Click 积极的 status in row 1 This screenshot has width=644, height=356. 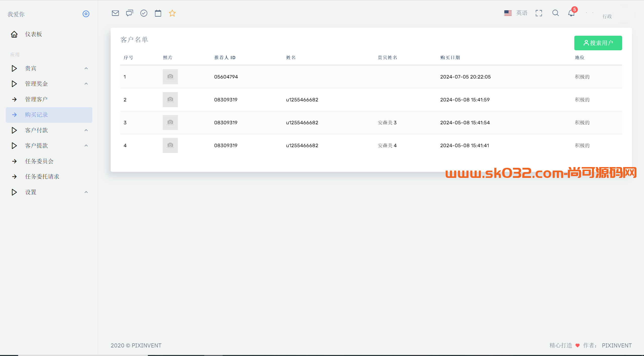(x=582, y=77)
